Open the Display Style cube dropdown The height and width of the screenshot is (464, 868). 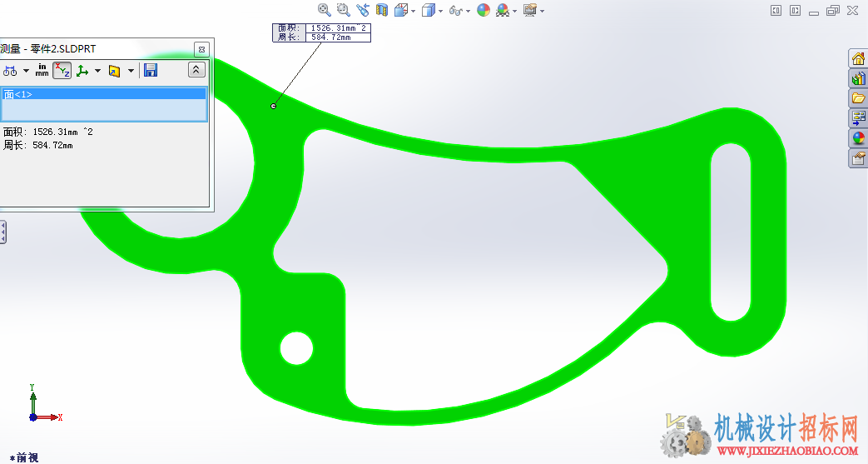point(440,11)
